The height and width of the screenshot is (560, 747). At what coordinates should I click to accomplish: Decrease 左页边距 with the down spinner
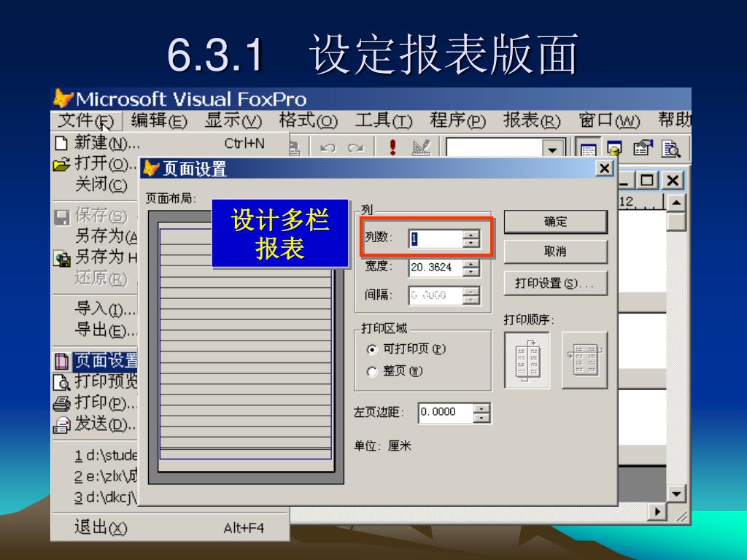(482, 418)
